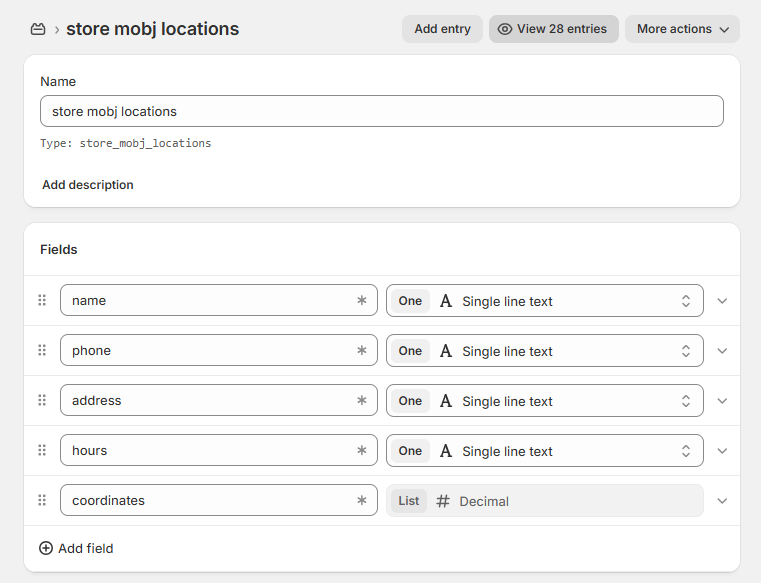The width and height of the screenshot is (761, 583).
Task: Select the address field drag handle
Action: tap(42, 400)
